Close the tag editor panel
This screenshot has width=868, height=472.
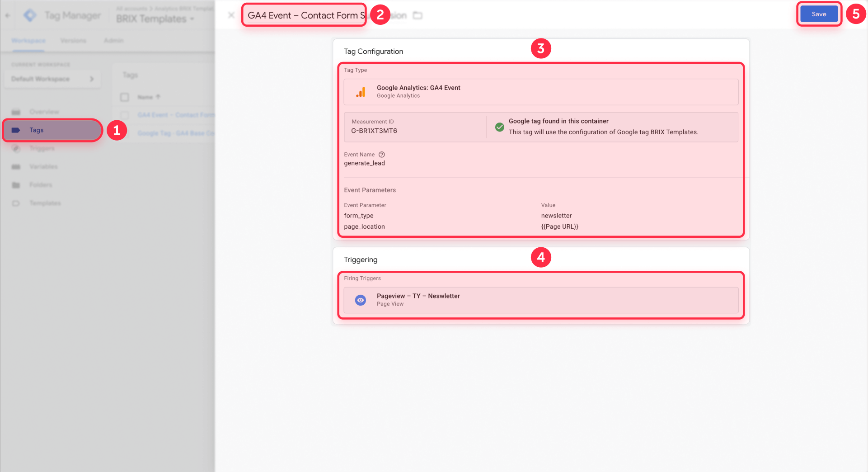[x=231, y=15]
